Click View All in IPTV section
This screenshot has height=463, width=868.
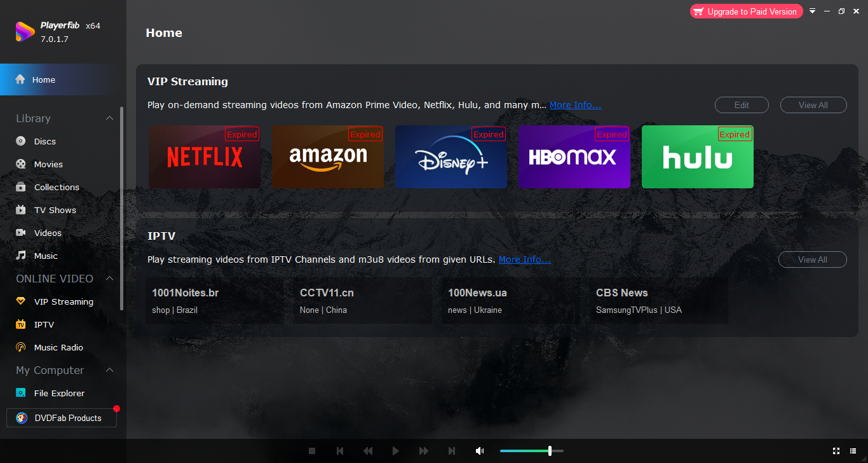tap(813, 259)
